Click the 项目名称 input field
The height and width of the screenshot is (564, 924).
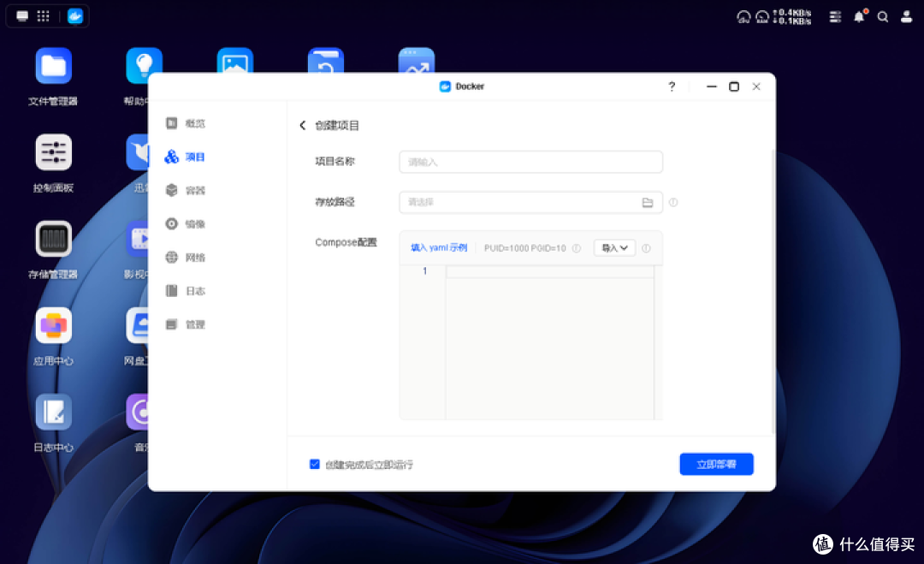[531, 162]
